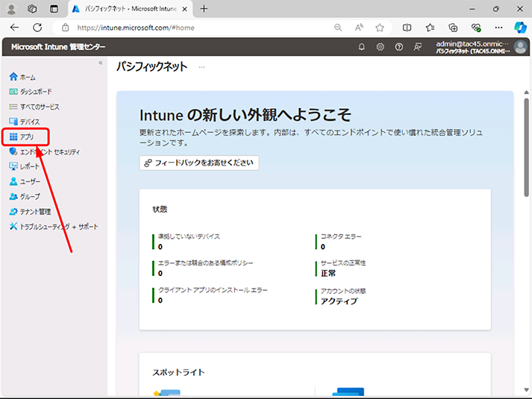Open the ホーム home icon in sidebar
Screen dimensions: 532x399
(x=13, y=77)
